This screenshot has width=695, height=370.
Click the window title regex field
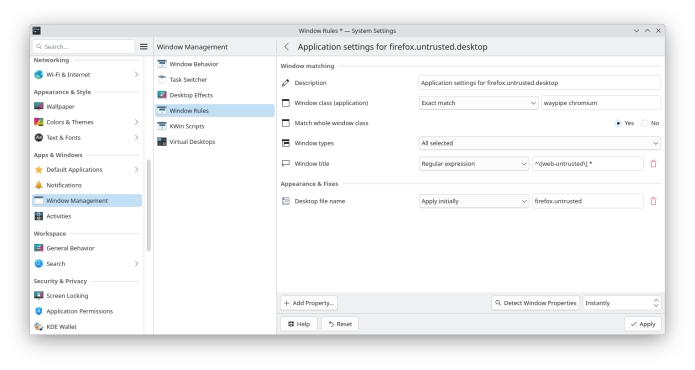pyautogui.click(x=588, y=164)
